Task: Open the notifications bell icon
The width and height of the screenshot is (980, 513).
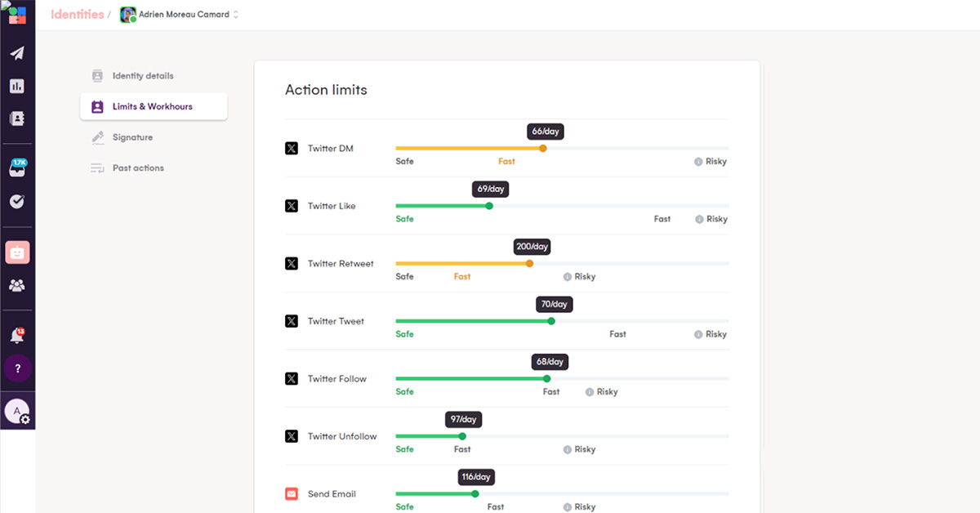Action: 17,336
